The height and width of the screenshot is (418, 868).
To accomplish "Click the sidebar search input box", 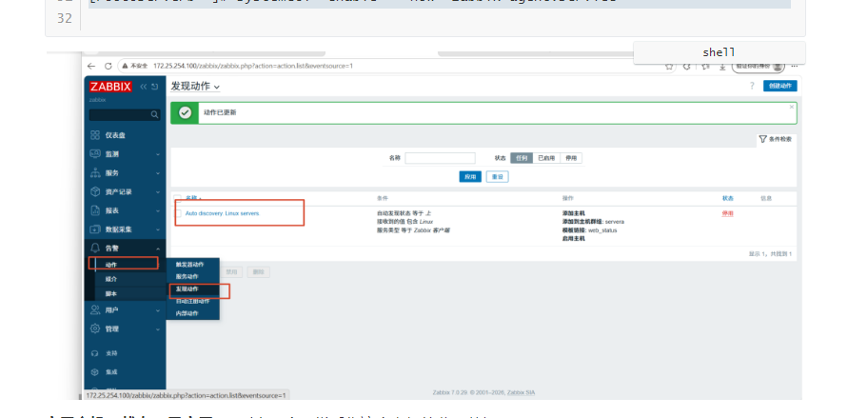I will coord(125,114).
